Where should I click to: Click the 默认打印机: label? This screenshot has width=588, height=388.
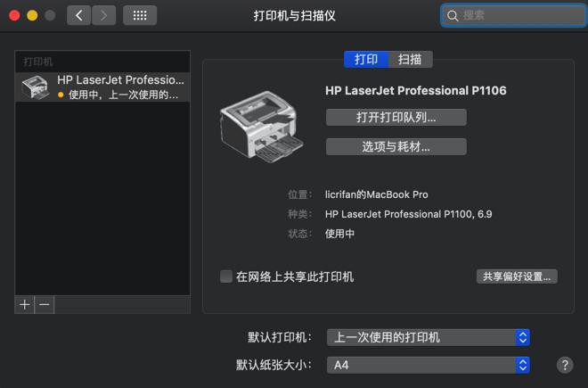coord(280,337)
